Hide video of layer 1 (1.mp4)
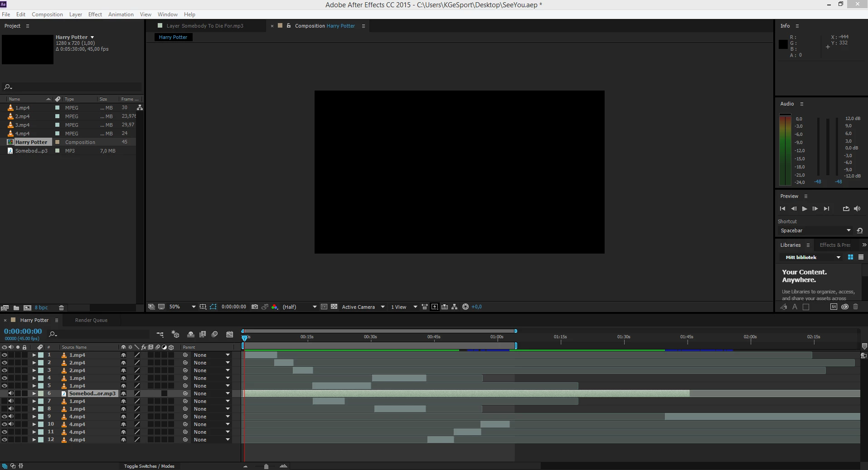The image size is (868, 470). tap(5, 355)
